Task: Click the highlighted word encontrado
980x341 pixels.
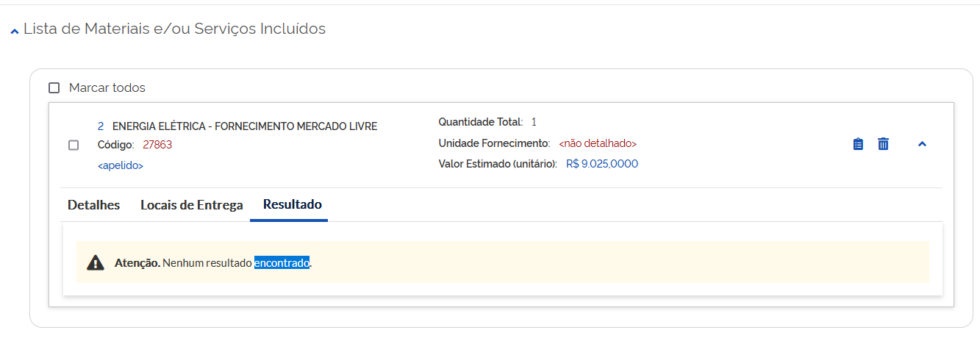Action: pos(282,262)
